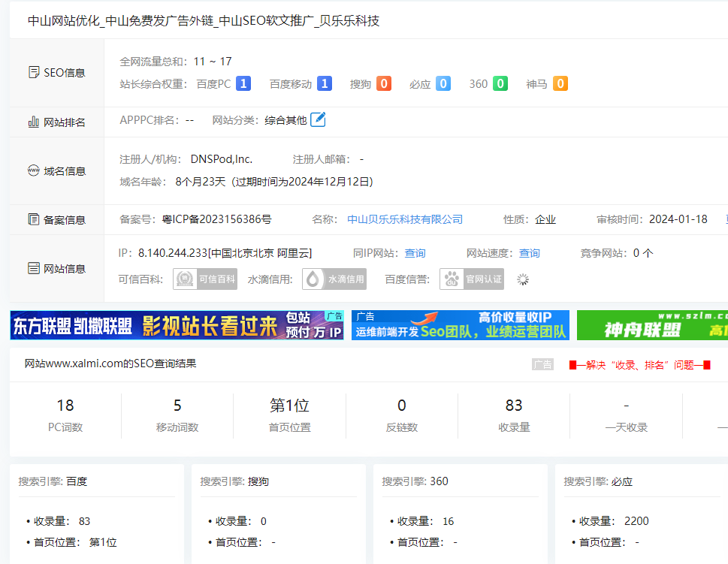Click the 移动词数 value 5

pyautogui.click(x=177, y=406)
